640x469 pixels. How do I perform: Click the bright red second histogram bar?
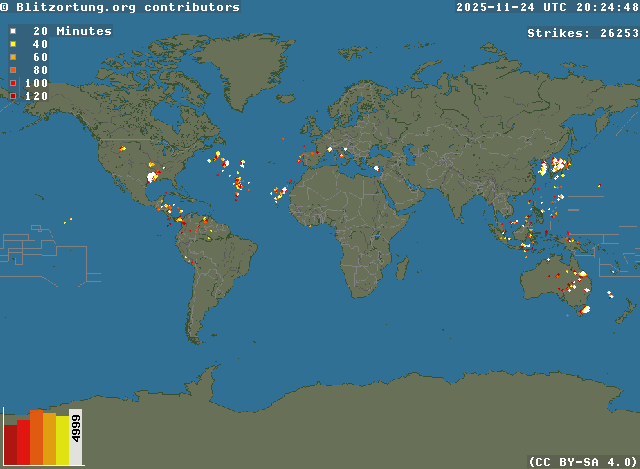[x=23, y=443]
